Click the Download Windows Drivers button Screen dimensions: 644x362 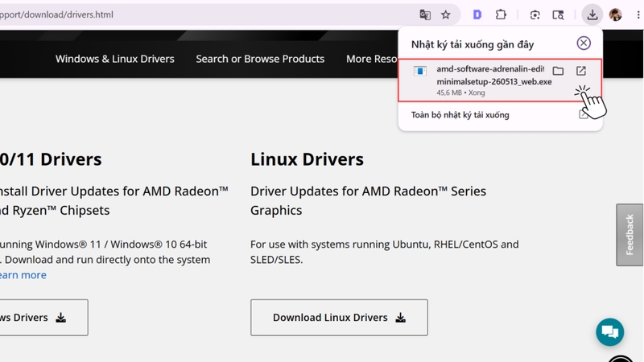click(43, 317)
